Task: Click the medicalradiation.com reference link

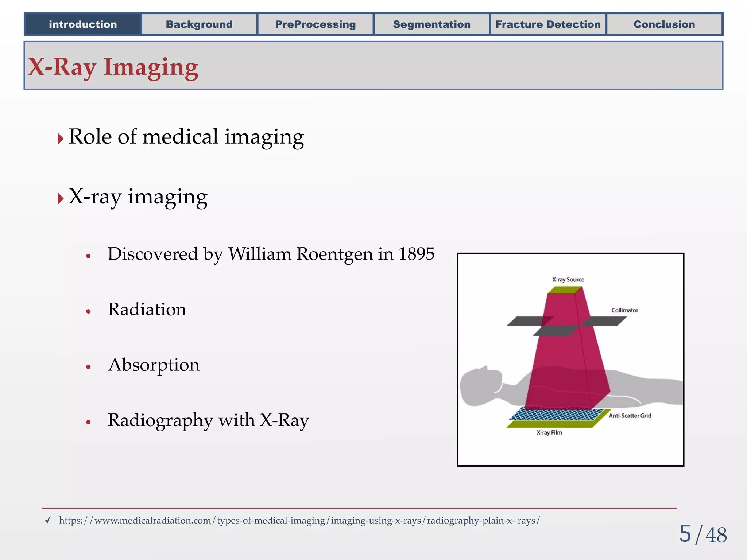Action: [x=299, y=520]
